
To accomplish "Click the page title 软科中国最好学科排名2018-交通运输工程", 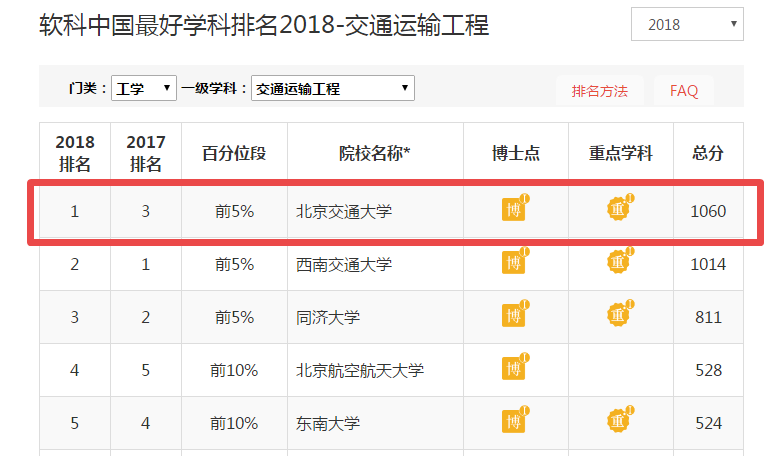I will coord(264,25).
